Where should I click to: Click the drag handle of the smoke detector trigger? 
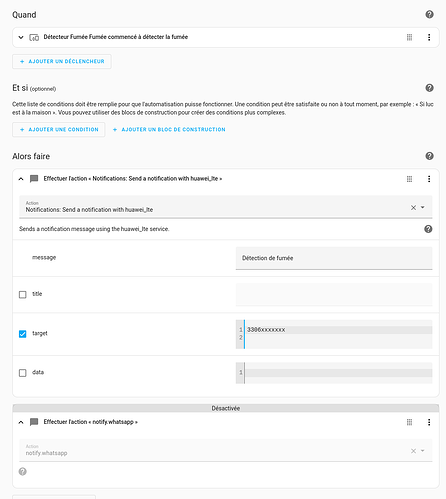[409, 37]
